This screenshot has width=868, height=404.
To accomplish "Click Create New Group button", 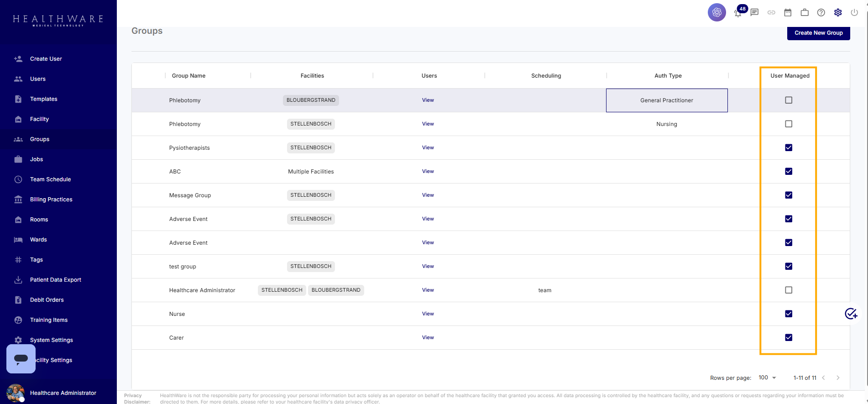I will click(818, 33).
